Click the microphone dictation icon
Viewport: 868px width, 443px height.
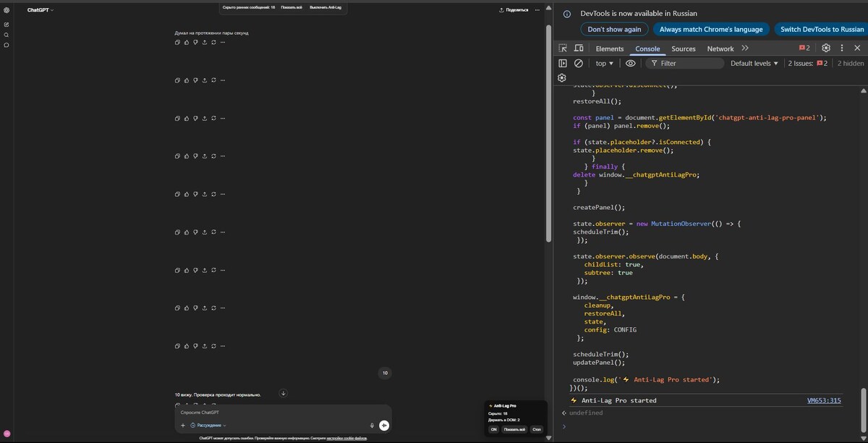click(x=372, y=426)
